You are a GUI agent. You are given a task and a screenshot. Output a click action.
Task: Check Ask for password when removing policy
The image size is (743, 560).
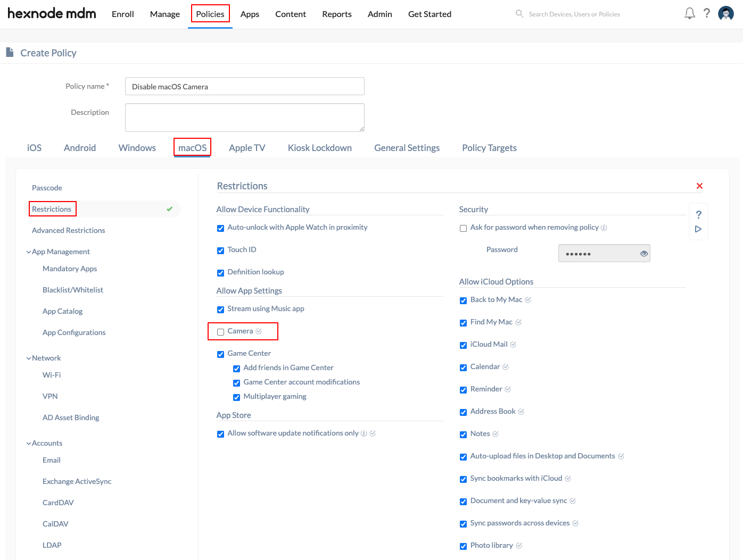pos(463,228)
